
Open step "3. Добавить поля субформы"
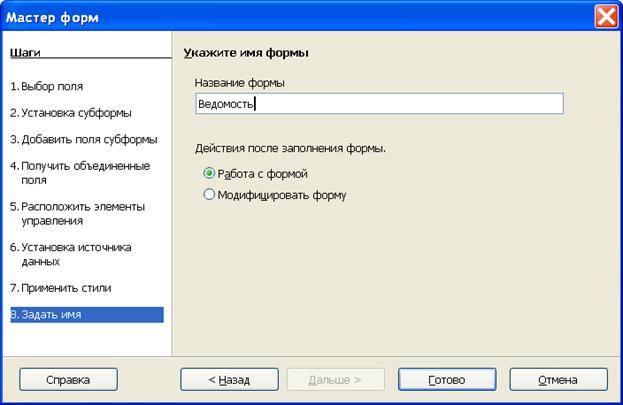click(x=84, y=140)
